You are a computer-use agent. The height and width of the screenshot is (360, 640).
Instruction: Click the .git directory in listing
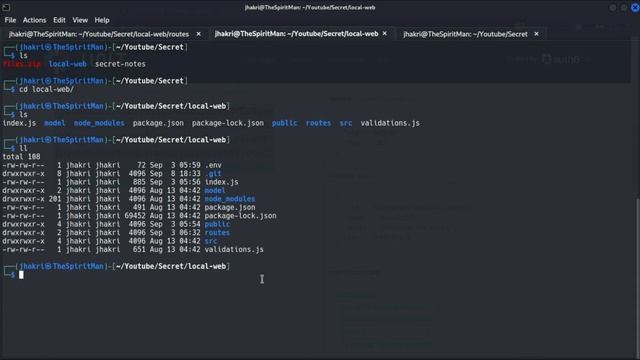coord(213,174)
